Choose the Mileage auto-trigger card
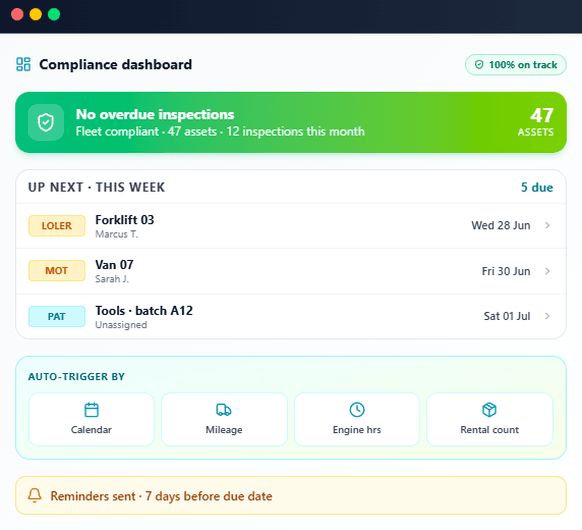 [x=224, y=419]
